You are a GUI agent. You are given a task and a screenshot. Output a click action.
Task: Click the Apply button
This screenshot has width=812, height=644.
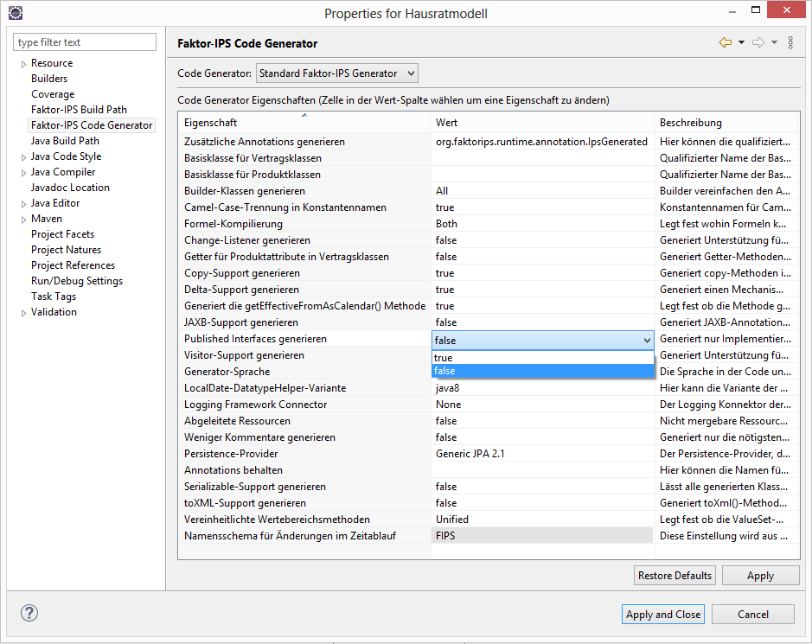[760, 575]
